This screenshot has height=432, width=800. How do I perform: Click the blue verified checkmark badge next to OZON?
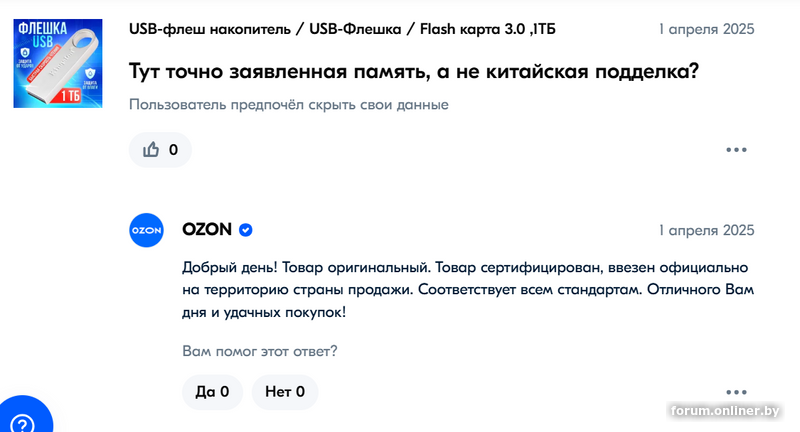pos(245,230)
